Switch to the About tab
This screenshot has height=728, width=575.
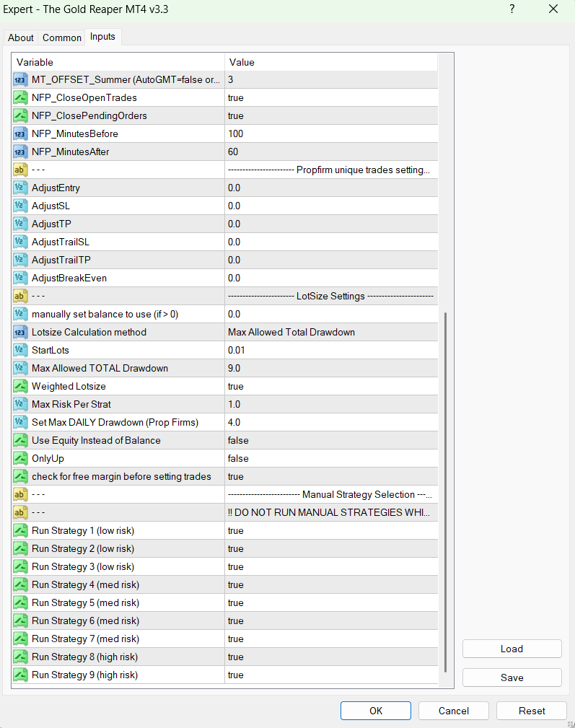pyautogui.click(x=21, y=38)
